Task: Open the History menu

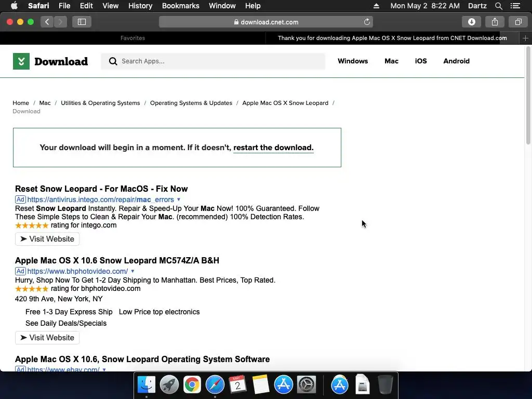Action: 140,6
